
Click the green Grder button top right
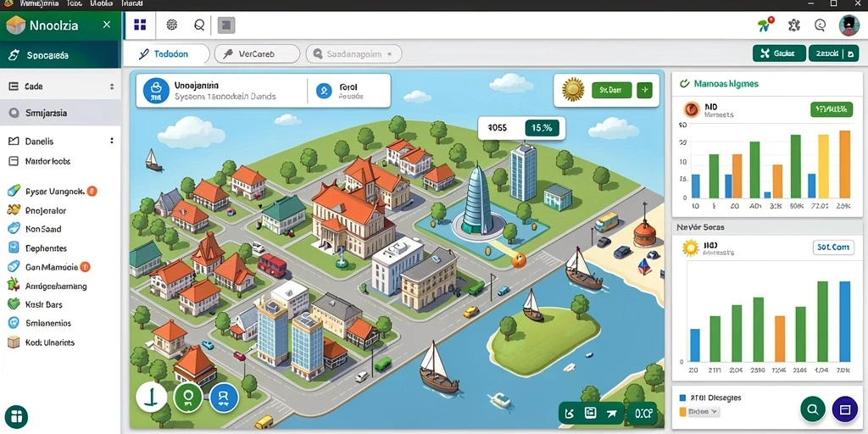click(x=780, y=53)
